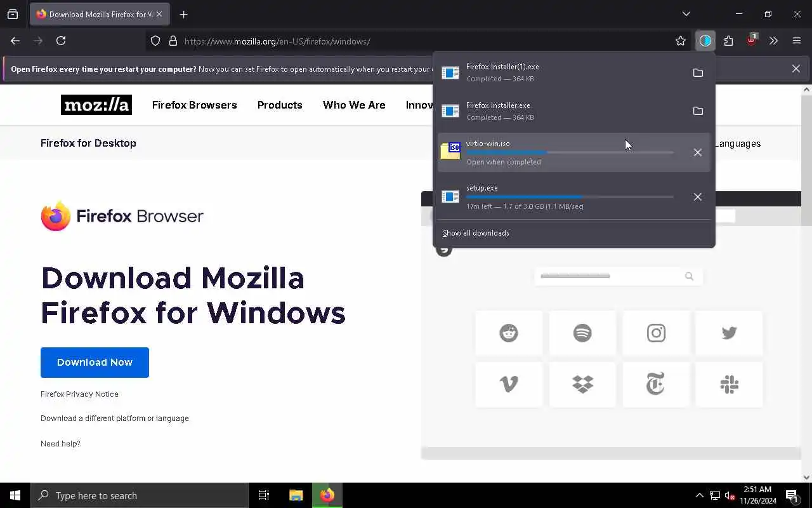812x508 pixels.
Task: Click the Twitter tile in preview
Action: [729, 333]
